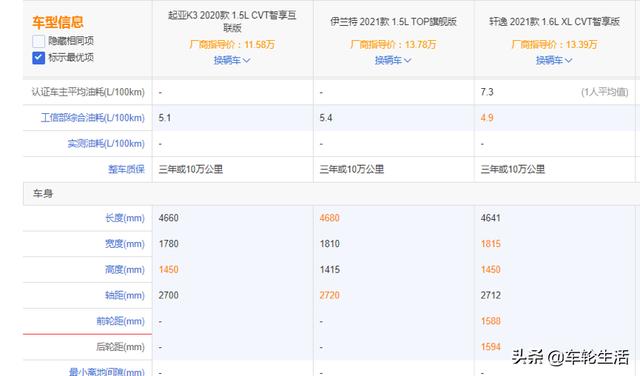The width and height of the screenshot is (640, 376).
Task: Click the 厂商指导价 13.39万 price
Action: (554, 44)
